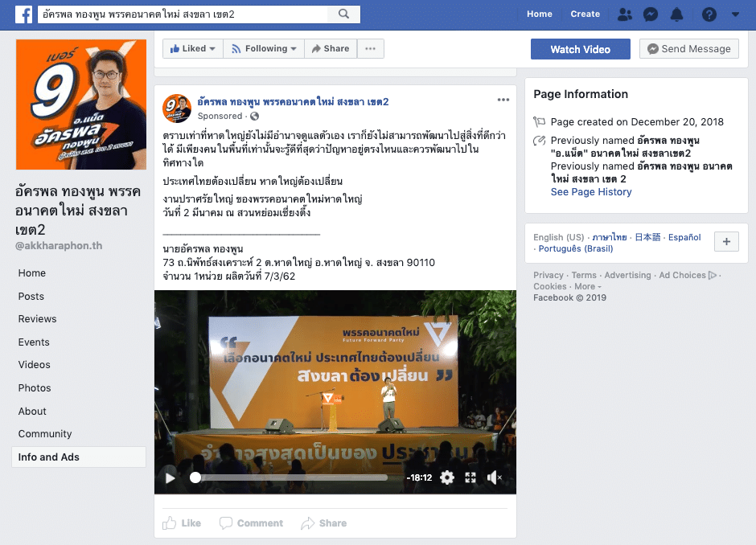Expand the Liked dropdown button

193,49
